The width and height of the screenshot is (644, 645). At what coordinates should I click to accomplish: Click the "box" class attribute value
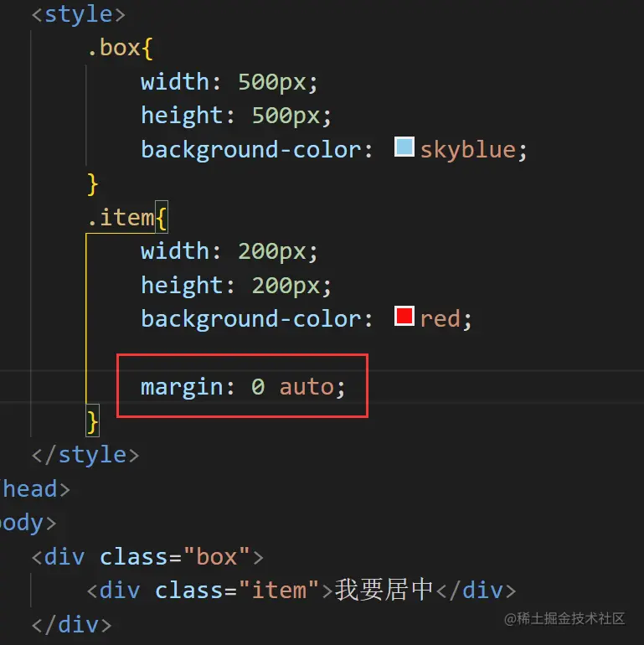217,557
